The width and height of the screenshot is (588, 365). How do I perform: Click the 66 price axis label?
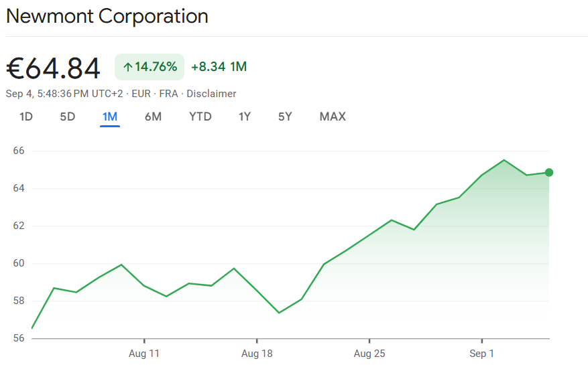(x=18, y=151)
